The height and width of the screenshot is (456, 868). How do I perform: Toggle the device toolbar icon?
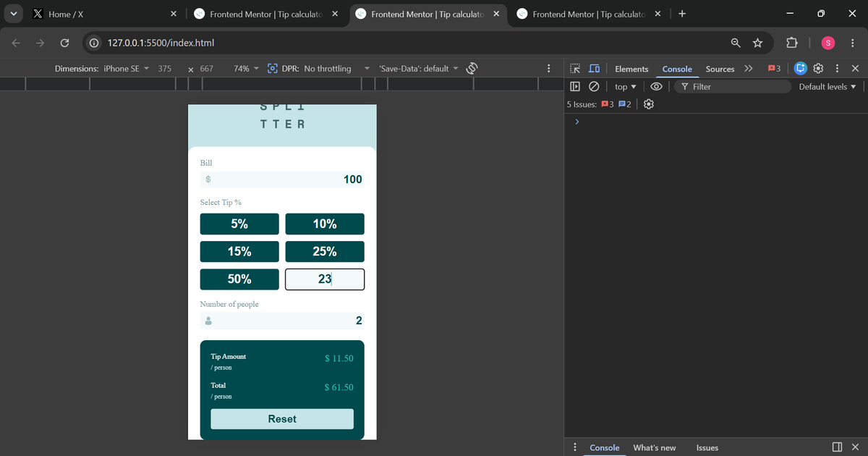pyautogui.click(x=594, y=69)
